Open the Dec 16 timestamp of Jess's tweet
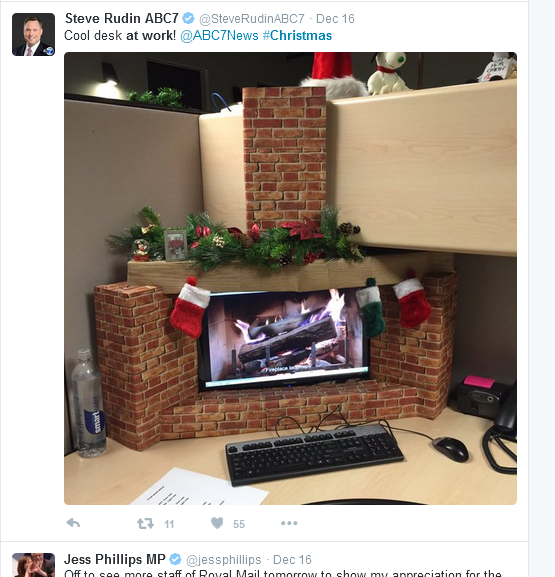 292,560
